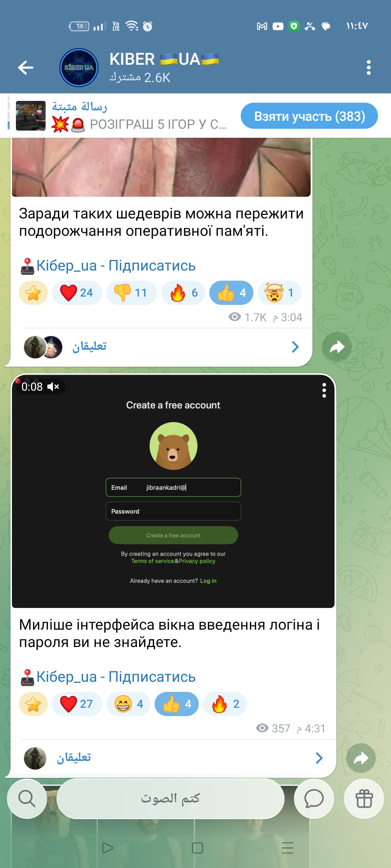Open discussion chat bubble icon
391x868 pixels.
pos(314,799)
